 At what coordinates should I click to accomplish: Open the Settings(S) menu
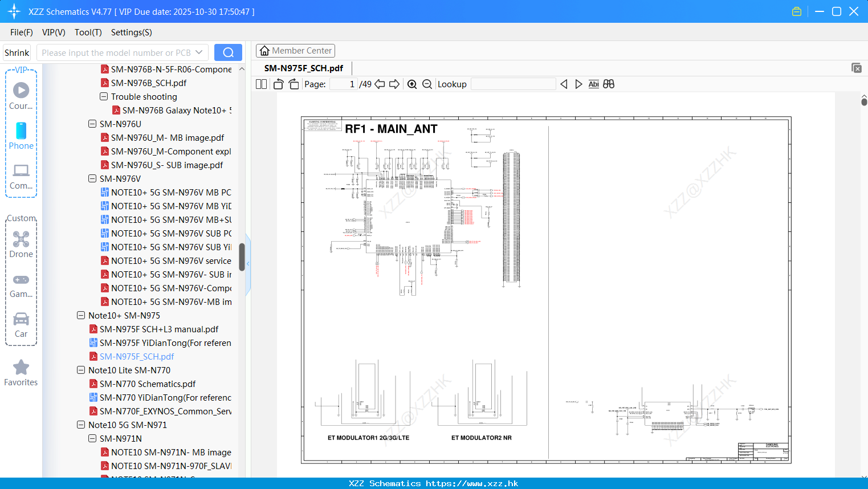click(132, 32)
